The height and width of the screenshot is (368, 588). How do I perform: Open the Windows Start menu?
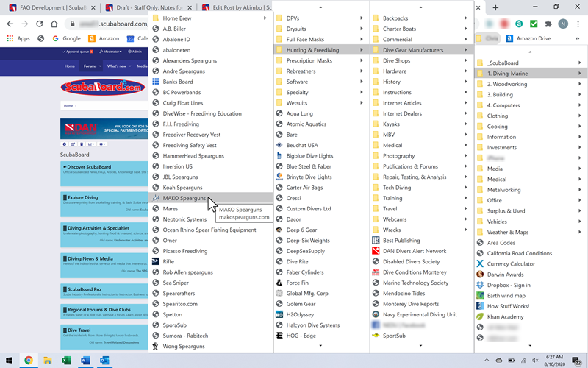[x=9, y=361]
